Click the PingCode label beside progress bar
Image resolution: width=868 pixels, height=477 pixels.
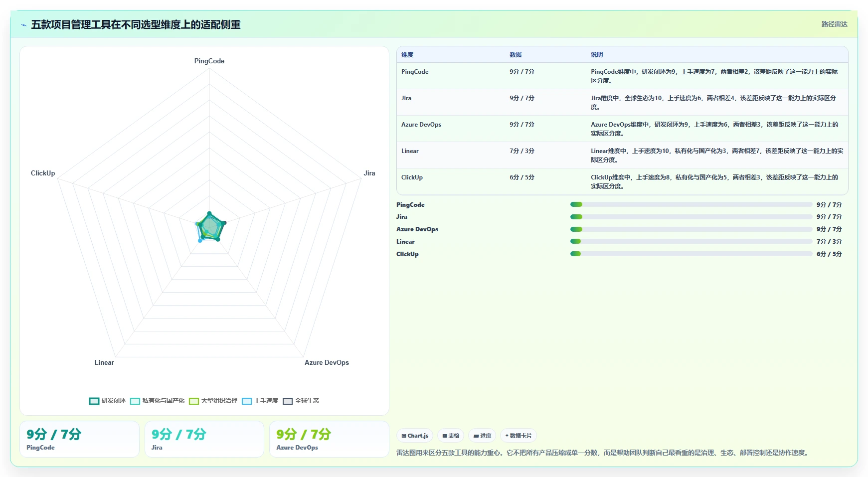point(410,205)
